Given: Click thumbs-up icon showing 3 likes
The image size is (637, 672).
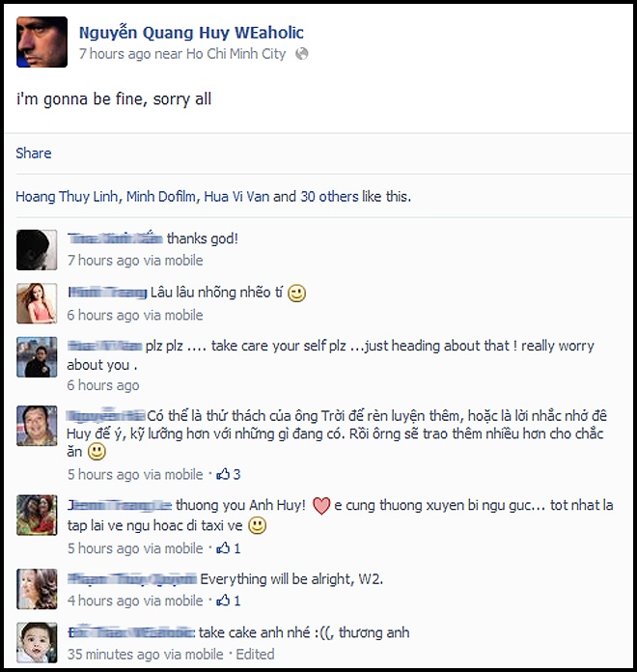Looking at the screenshot, I should [x=223, y=474].
